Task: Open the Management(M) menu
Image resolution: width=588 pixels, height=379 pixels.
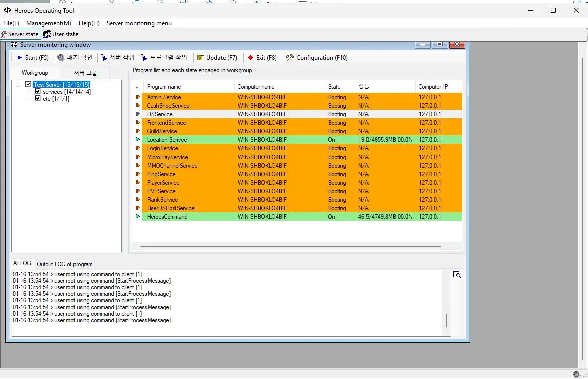Action: 49,23
